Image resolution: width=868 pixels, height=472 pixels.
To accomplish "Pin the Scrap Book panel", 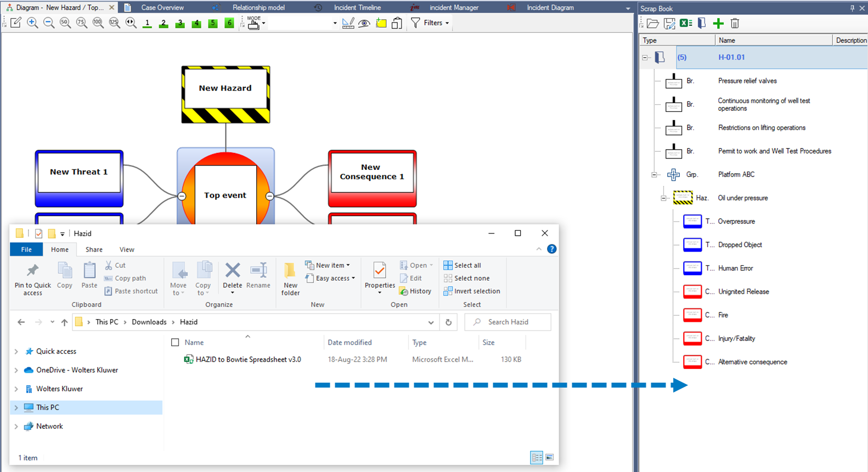I will pos(852,8).
